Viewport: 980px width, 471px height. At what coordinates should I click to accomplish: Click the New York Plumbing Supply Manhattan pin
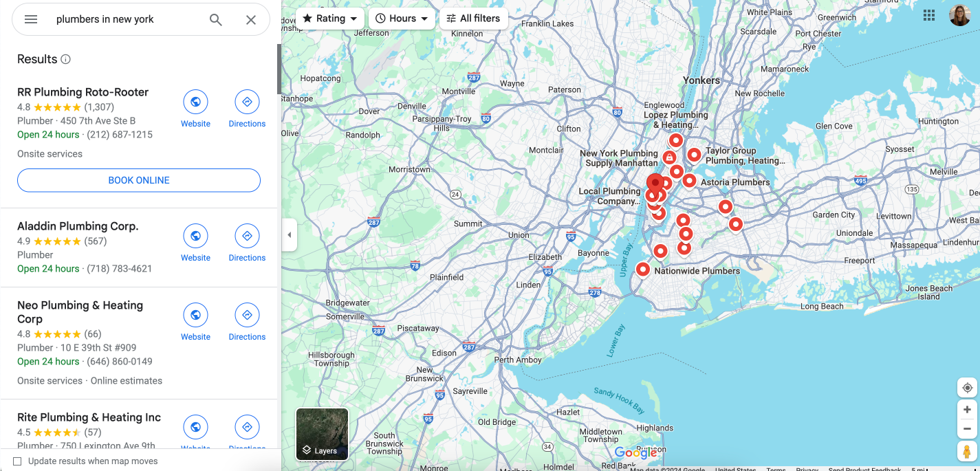click(669, 157)
